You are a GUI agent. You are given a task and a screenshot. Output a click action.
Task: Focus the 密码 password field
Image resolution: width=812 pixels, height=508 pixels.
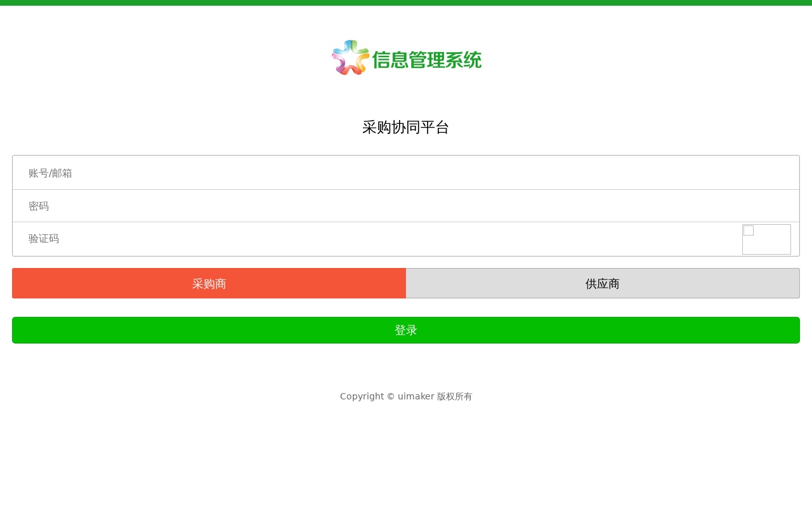point(406,206)
